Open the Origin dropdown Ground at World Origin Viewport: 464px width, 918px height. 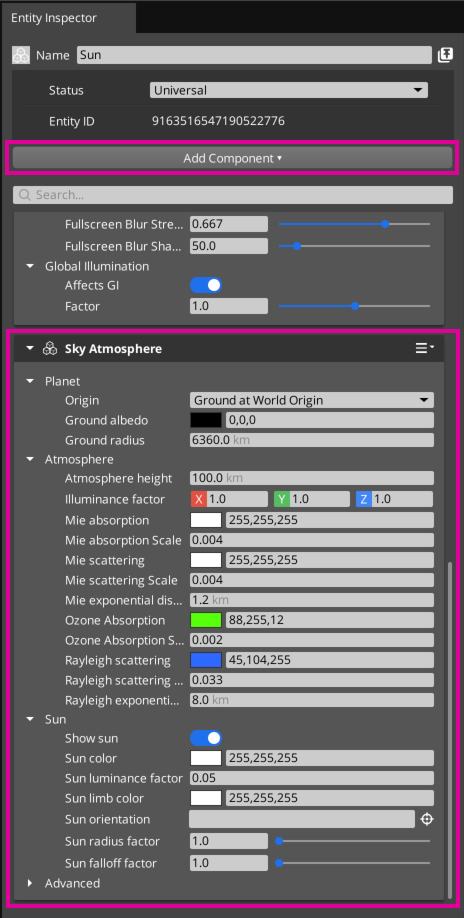tap(312, 400)
